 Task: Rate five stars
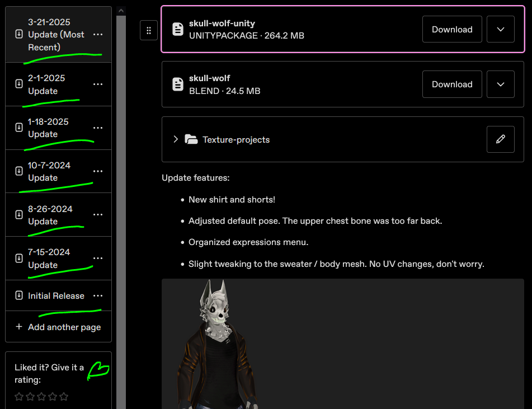[x=64, y=397]
